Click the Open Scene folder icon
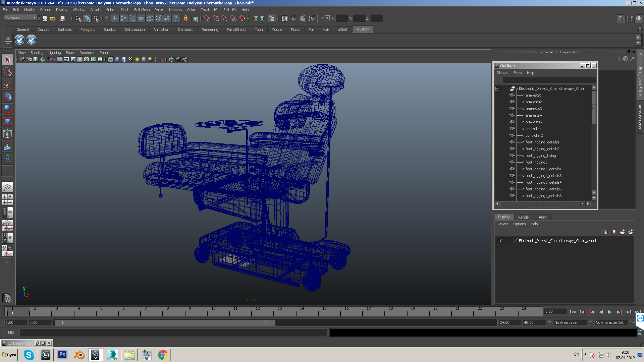 (53, 18)
